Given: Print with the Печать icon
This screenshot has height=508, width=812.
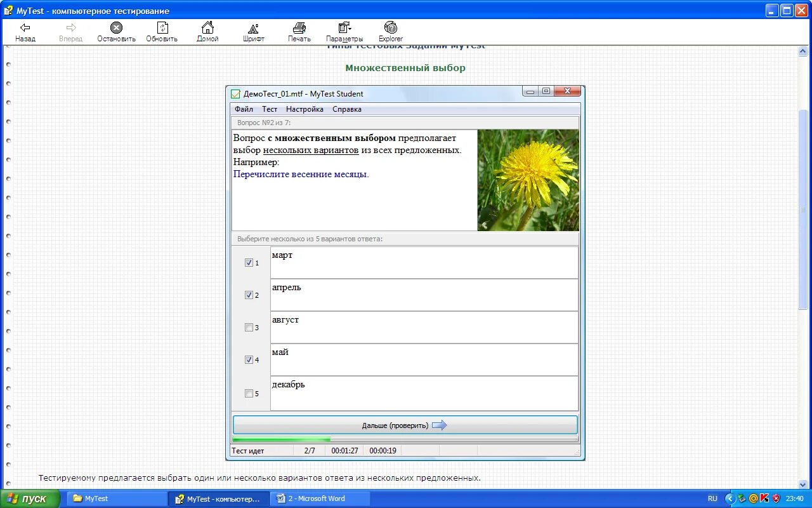Looking at the screenshot, I should point(299,27).
